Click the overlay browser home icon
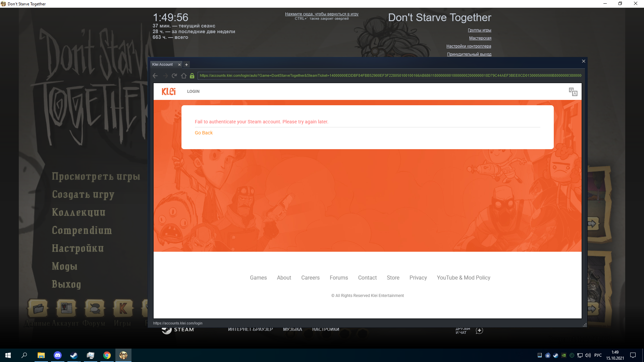Image resolution: width=644 pixels, height=362 pixels. [183, 76]
